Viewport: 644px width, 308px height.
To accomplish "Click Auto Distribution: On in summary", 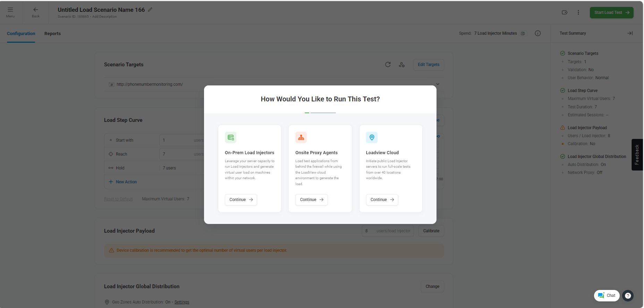I will pyautogui.click(x=587, y=165).
